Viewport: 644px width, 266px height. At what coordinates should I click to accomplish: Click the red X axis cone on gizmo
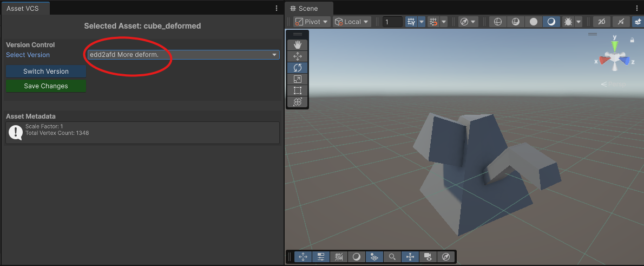coord(604,61)
